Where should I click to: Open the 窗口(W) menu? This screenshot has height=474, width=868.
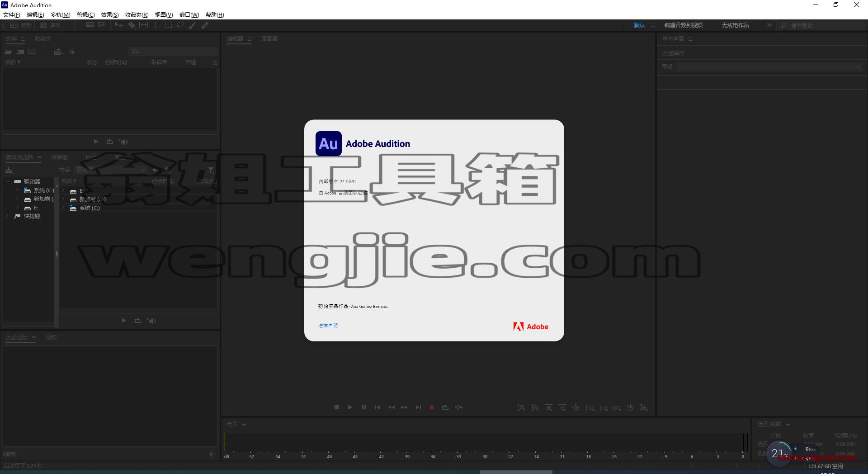pos(189,15)
